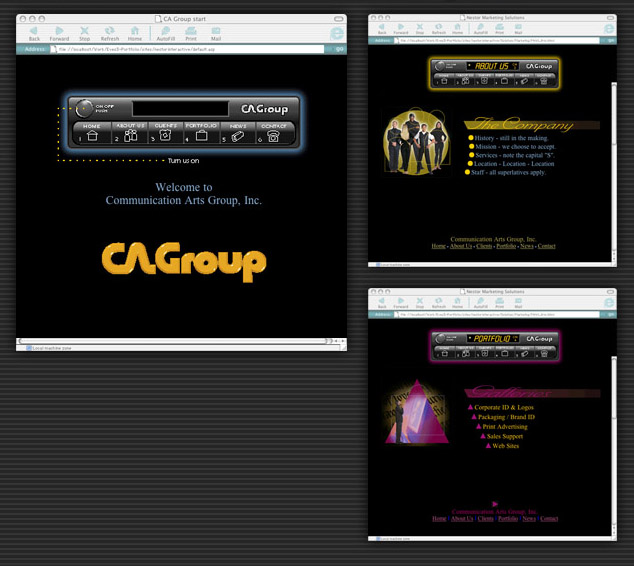The image size is (634, 566).
Task: Click Print in the About Us window toolbar
Action: click(x=500, y=29)
